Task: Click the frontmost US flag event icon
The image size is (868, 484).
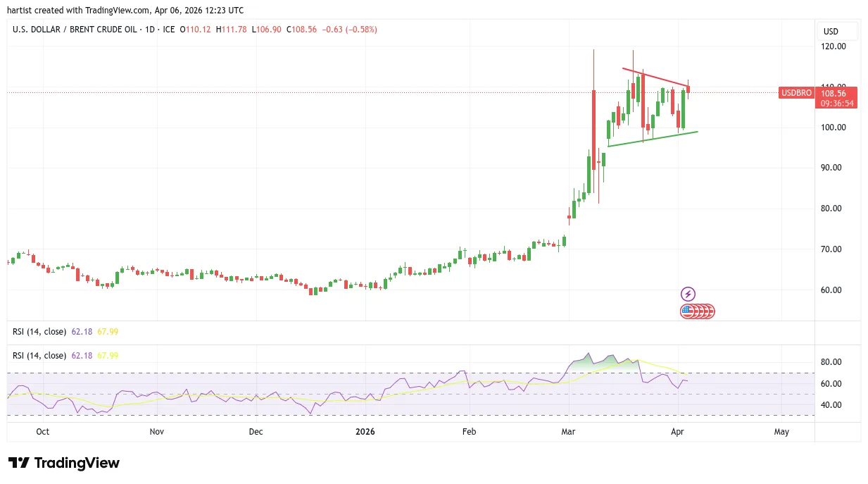Action: tap(686, 311)
